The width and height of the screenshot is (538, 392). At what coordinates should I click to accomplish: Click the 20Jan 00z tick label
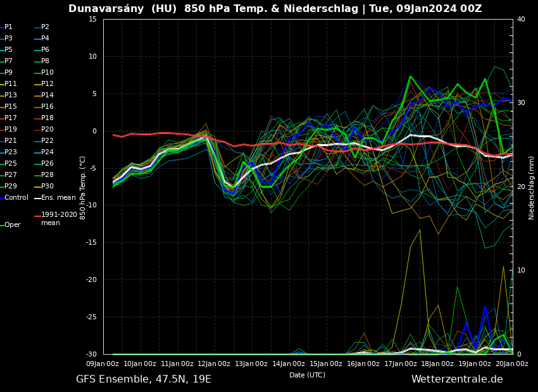point(512,364)
